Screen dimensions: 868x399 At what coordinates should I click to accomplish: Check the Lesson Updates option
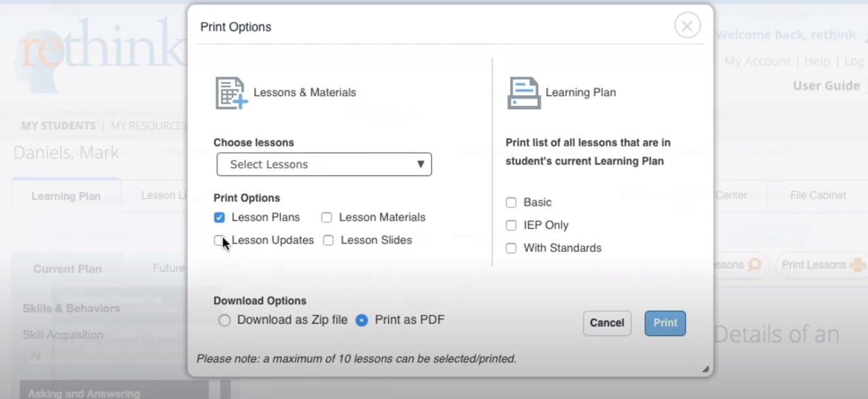click(x=219, y=240)
